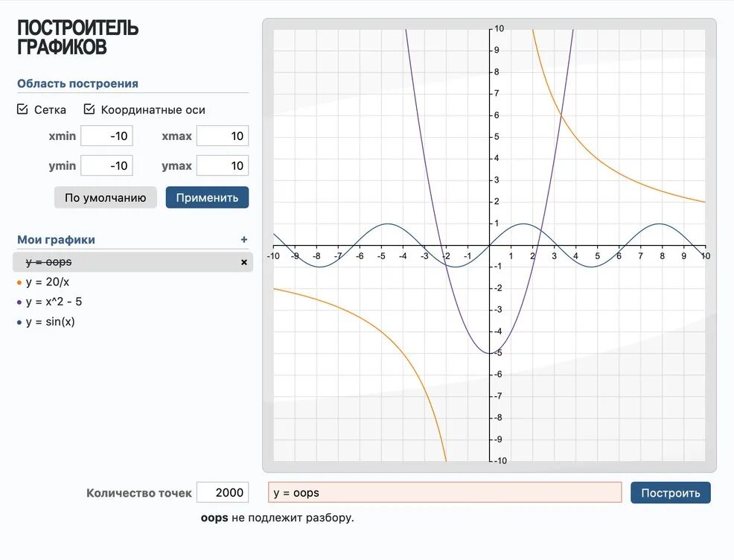Viewport: 734px width, 560px height.
Task: Click the y-axis label 10 at top
Action: tap(499, 28)
